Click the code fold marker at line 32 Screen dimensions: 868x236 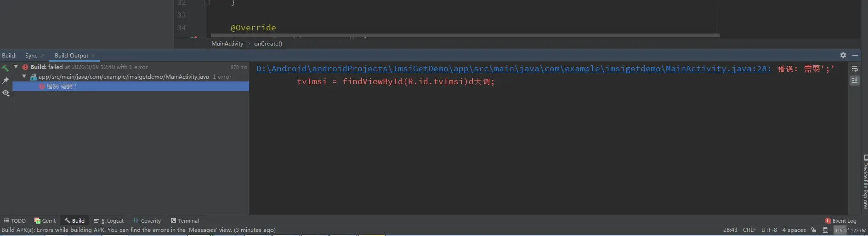click(207, 2)
